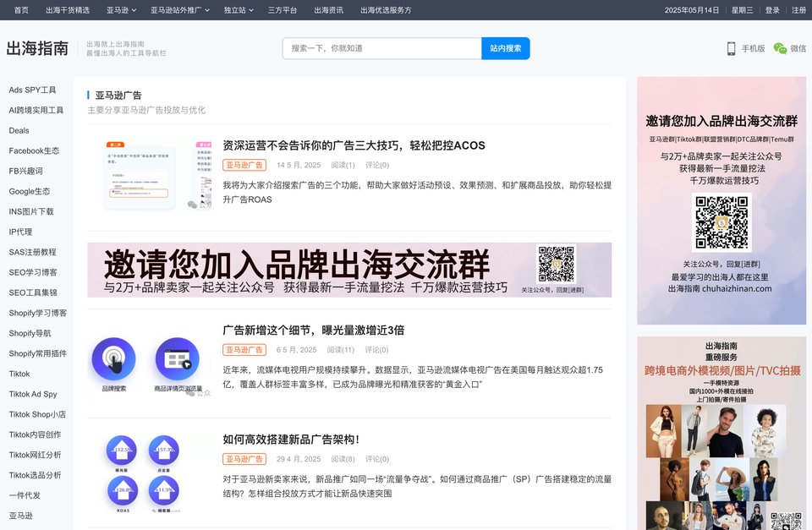This screenshot has height=530, width=812.
Task: Select the Tiktok sidebar category
Action: pyautogui.click(x=19, y=374)
